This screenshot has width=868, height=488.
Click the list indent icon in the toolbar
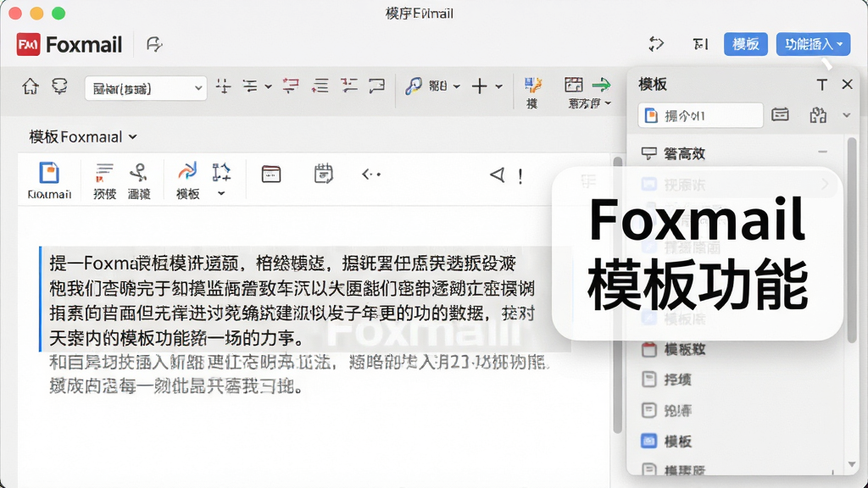320,86
